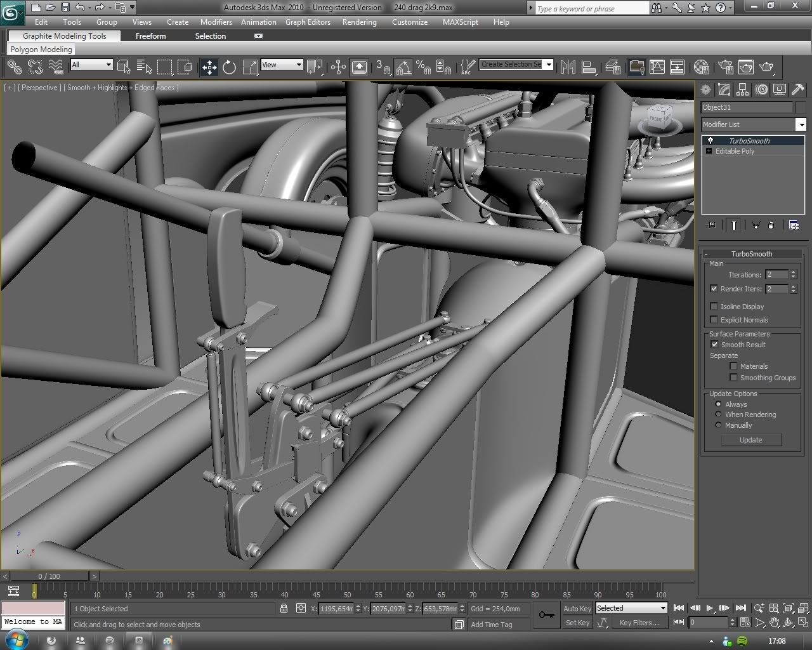Uncheck the Smooth Result checkbox
This screenshot has width=812, height=650.
[x=714, y=345]
